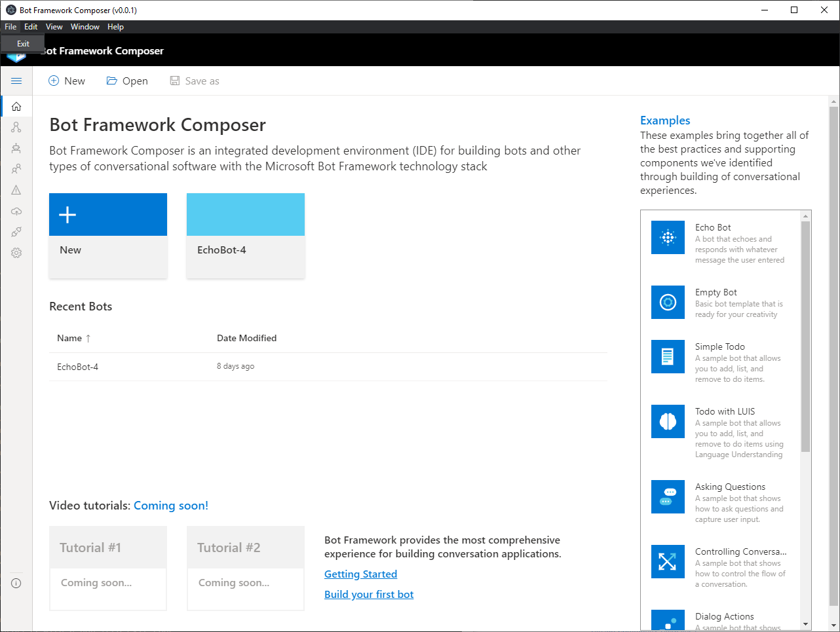Open the Getting Started link
This screenshot has width=840, height=632.
click(x=360, y=574)
